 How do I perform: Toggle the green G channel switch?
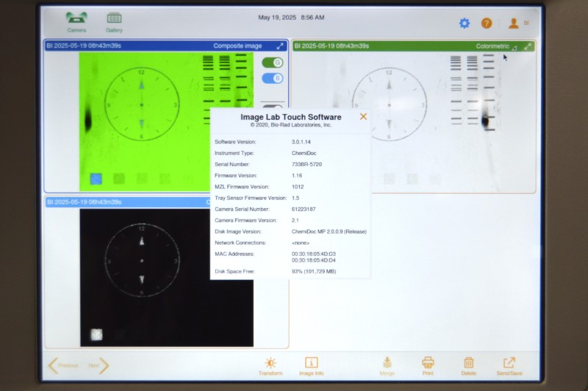pyautogui.click(x=272, y=62)
